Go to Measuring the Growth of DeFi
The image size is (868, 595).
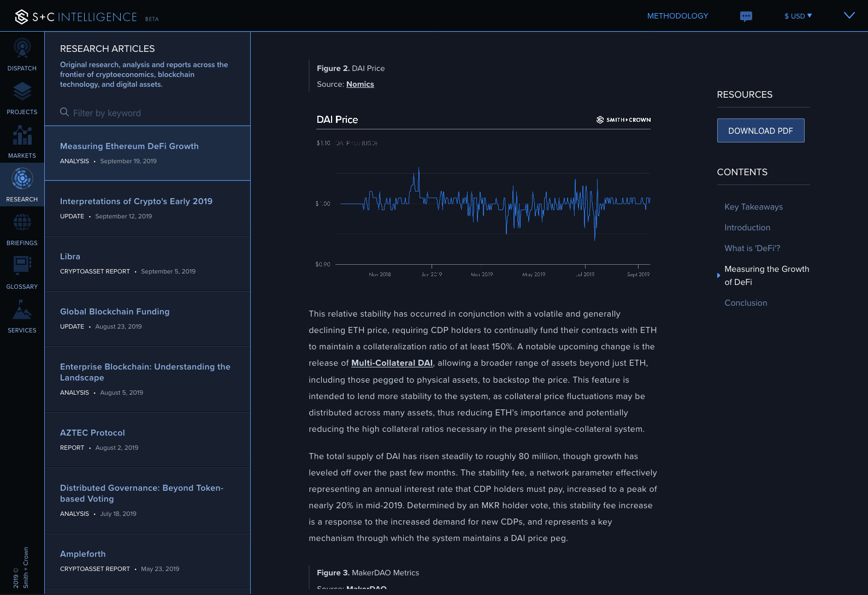coord(767,276)
